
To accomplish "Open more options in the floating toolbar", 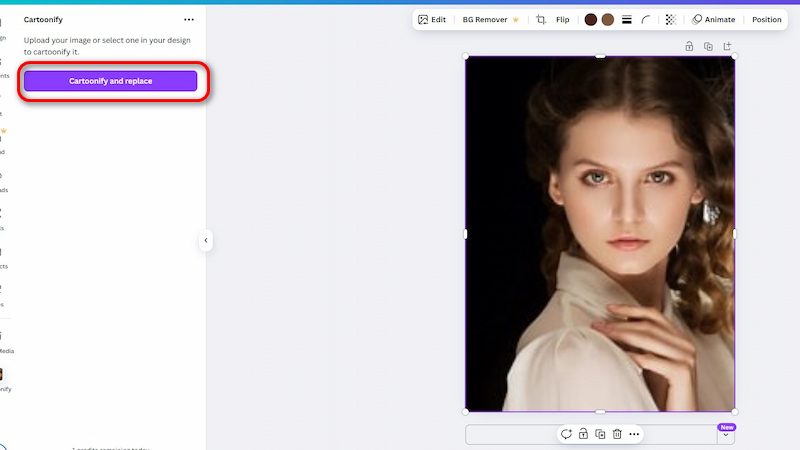I will [634, 434].
